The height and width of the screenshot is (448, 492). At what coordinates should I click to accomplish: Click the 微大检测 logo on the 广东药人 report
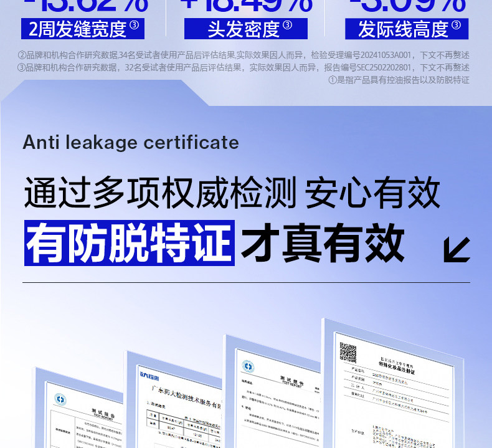pyautogui.click(x=149, y=375)
